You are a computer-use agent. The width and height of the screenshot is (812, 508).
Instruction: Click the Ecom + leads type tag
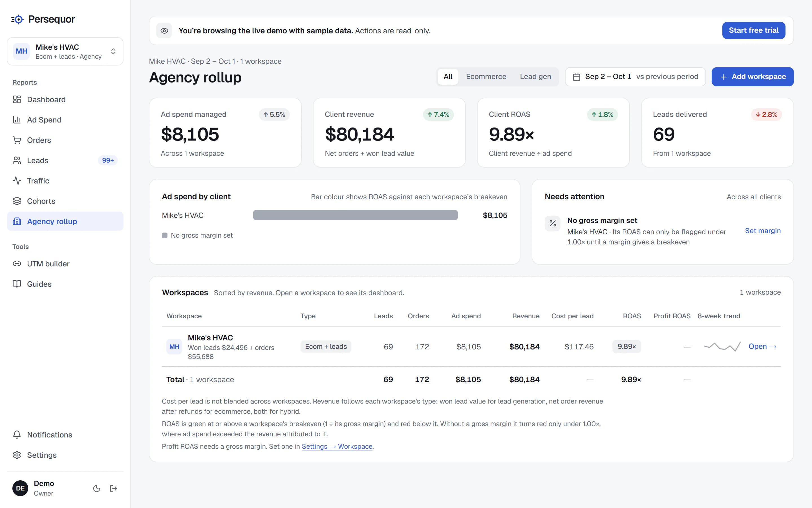[326, 346]
